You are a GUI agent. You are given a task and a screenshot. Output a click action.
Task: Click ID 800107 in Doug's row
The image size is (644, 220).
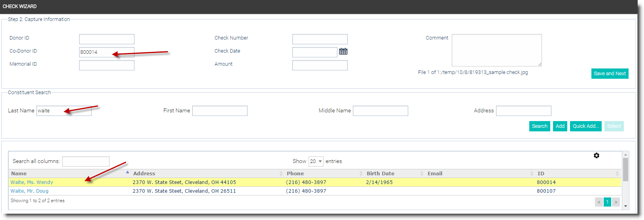click(x=546, y=191)
